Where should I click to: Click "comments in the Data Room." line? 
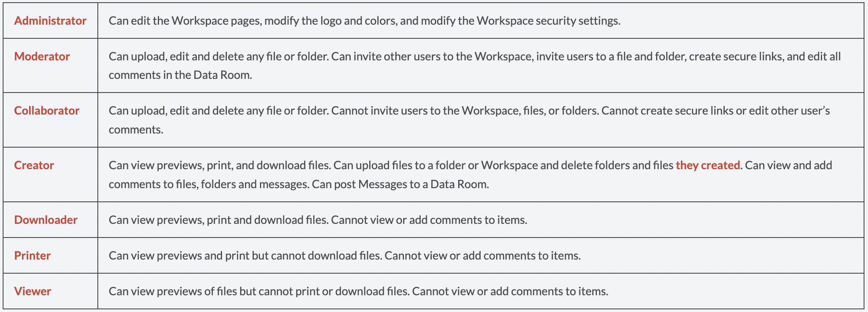coord(180,75)
